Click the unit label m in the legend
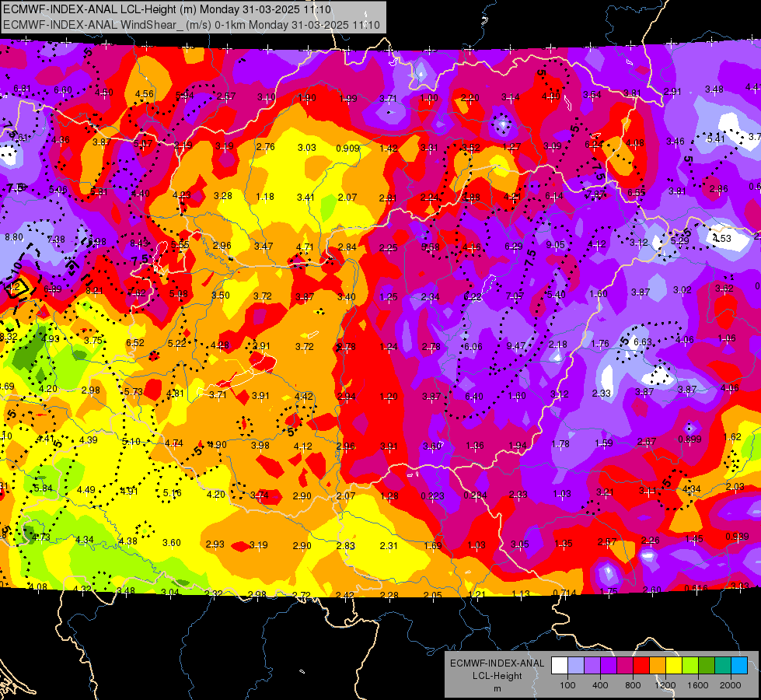The width and height of the screenshot is (761, 700). click(497, 688)
